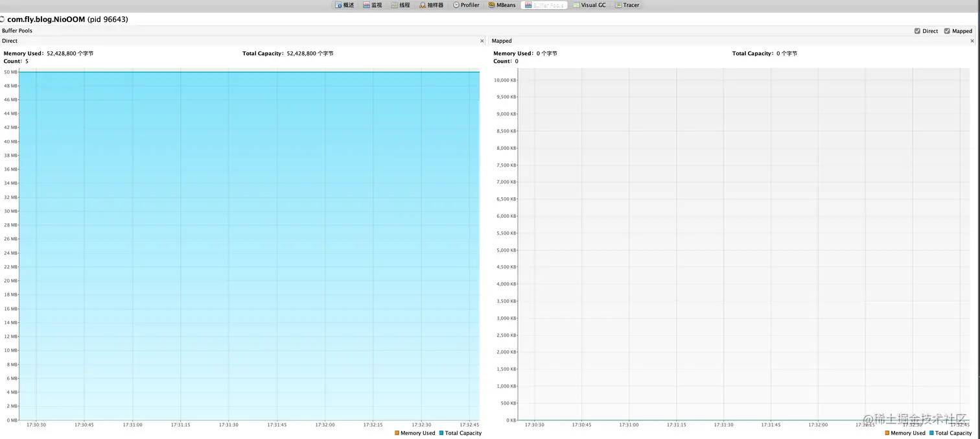
Task: Select the Buffer Pools tab
Action: [544, 5]
